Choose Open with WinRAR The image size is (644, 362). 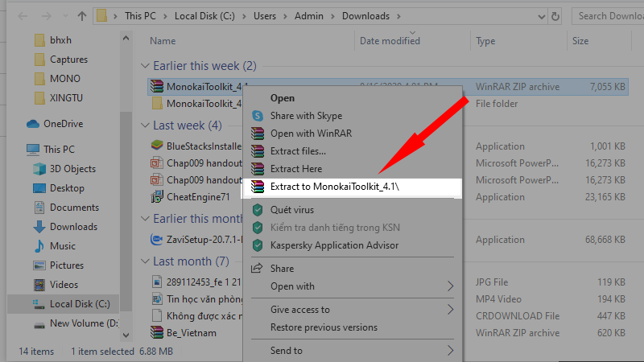point(311,134)
